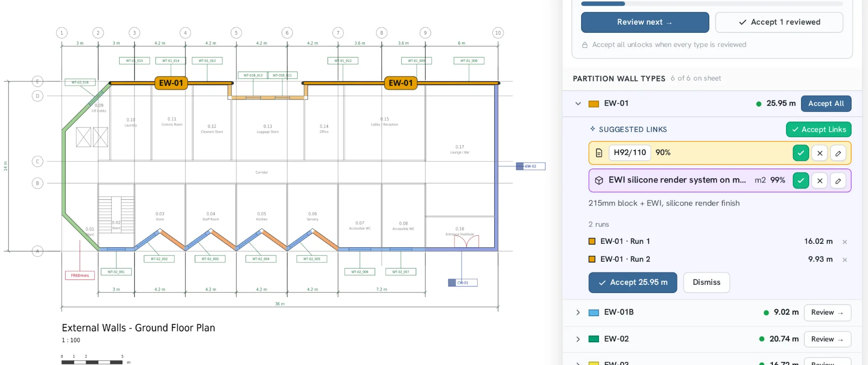Edit the EWI silicone render link
The height and width of the screenshot is (365, 868).
tap(838, 181)
